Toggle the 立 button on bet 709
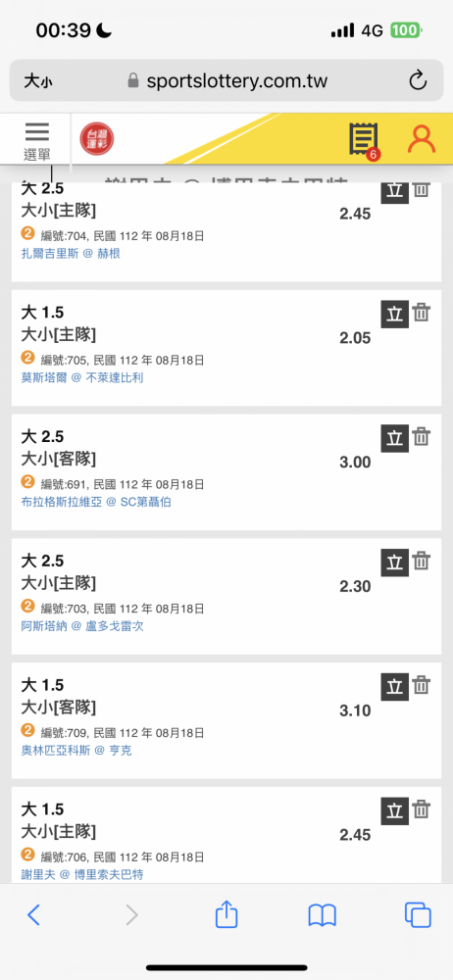Viewport: 453px width, 980px height. (x=395, y=687)
